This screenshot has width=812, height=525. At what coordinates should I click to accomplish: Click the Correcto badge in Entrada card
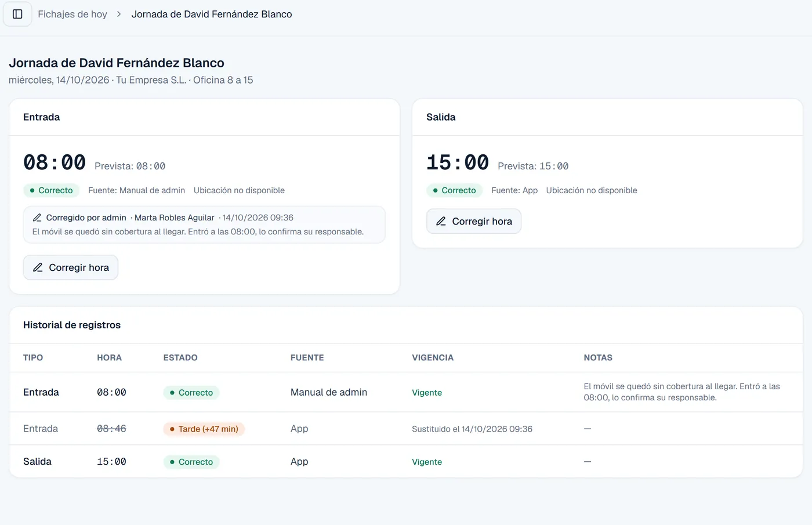pos(51,190)
